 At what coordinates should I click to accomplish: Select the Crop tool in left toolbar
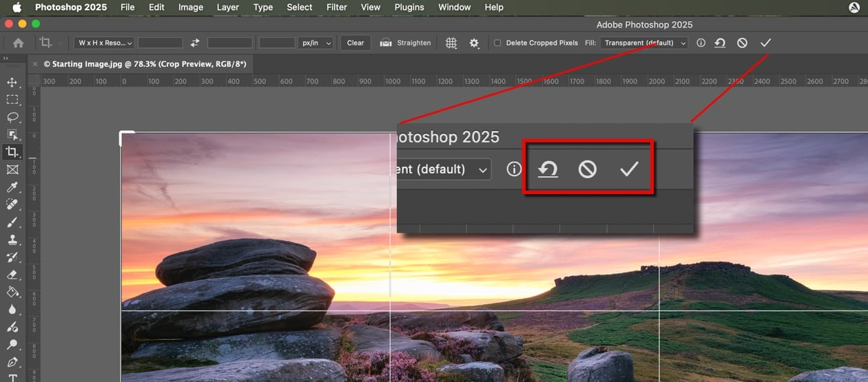12,152
